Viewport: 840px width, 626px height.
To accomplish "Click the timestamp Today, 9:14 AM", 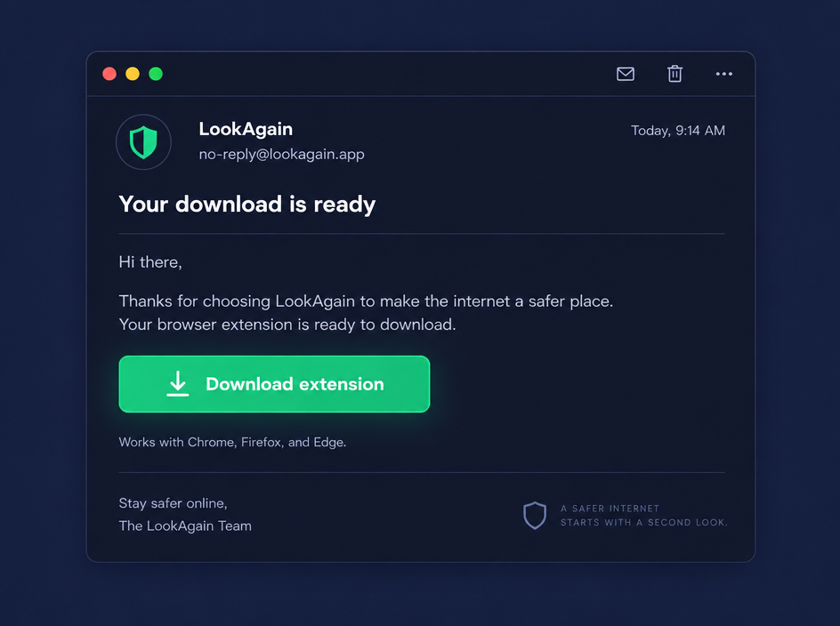I will pyautogui.click(x=678, y=131).
